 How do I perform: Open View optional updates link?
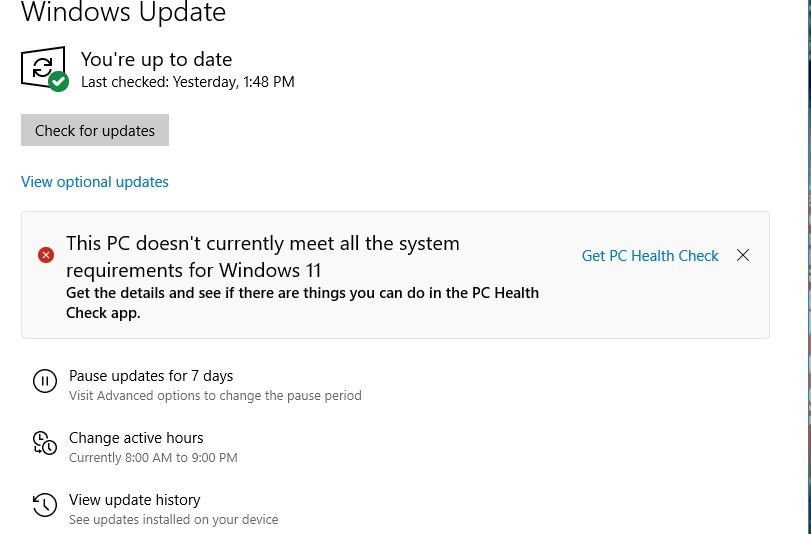(95, 182)
